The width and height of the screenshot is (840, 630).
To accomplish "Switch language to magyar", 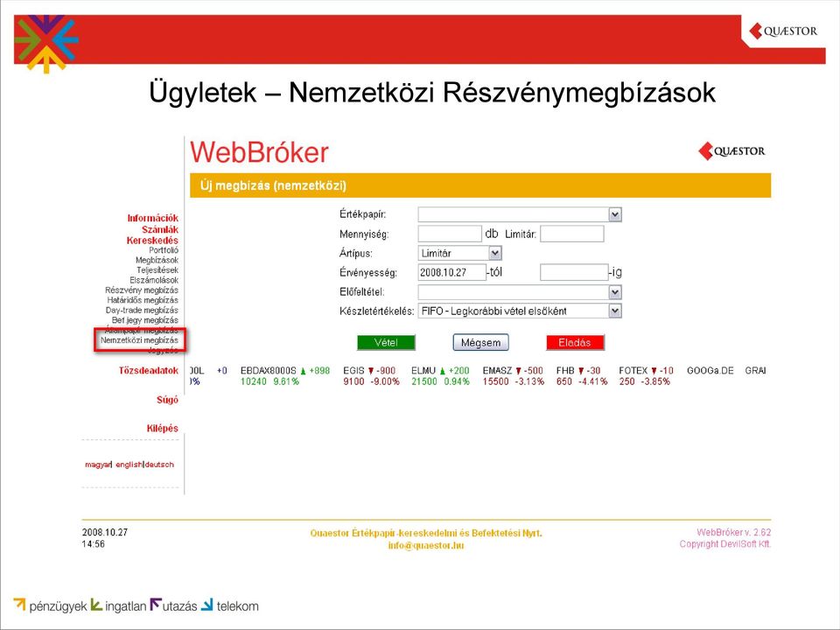I will pyautogui.click(x=97, y=465).
